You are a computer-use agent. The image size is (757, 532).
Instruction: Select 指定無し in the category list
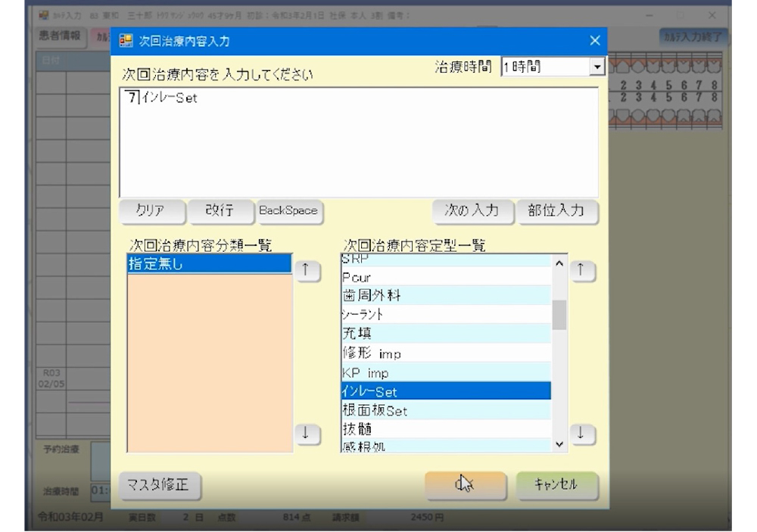209,263
